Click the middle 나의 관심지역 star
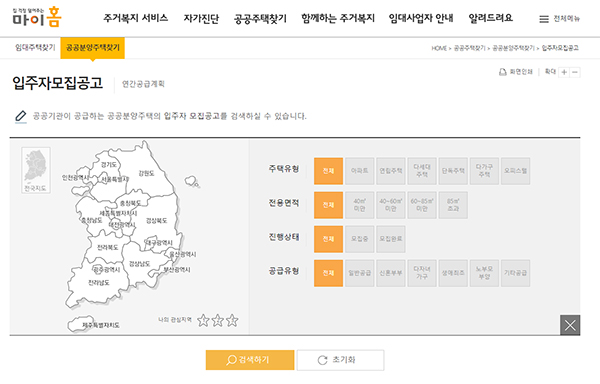This screenshot has height=384, width=600. tap(218, 320)
